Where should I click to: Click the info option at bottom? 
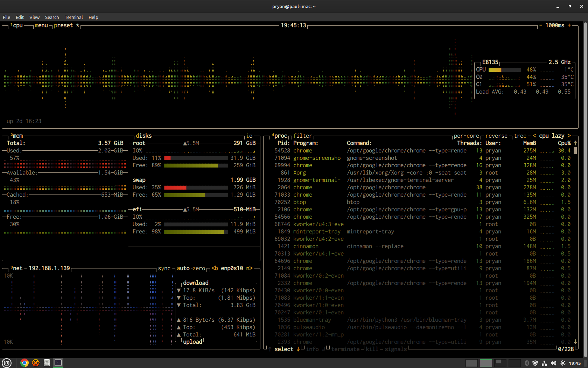pyautogui.click(x=312, y=349)
